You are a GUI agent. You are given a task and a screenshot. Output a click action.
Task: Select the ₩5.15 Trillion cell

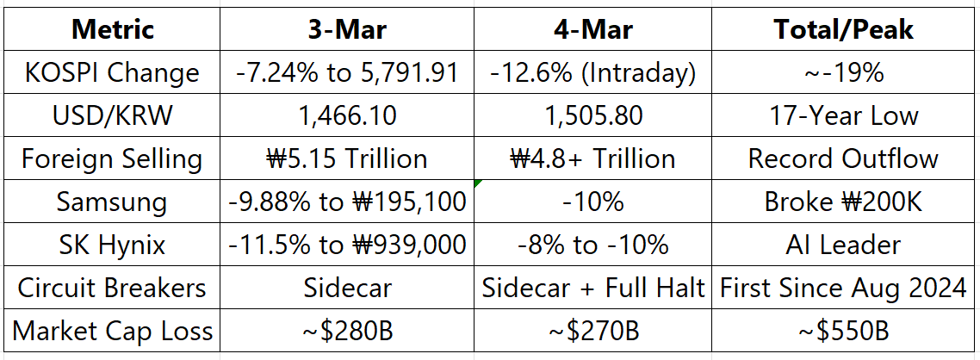347,158
